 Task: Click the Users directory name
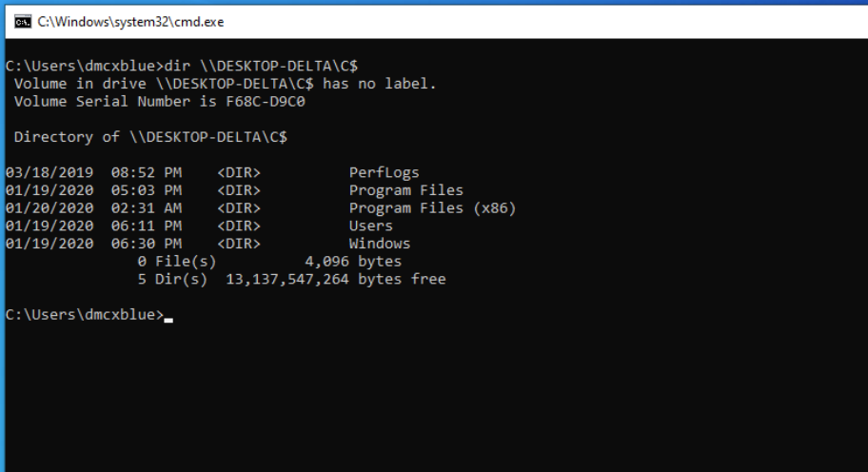pyautogui.click(x=370, y=226)
